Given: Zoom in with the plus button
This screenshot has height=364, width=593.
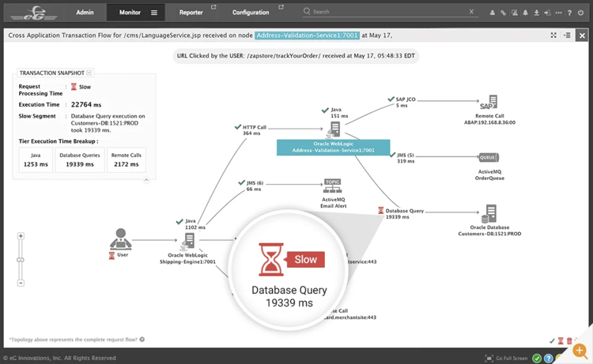Looking at the screenshot, I should pyautogui.click(x=21, y=236).
